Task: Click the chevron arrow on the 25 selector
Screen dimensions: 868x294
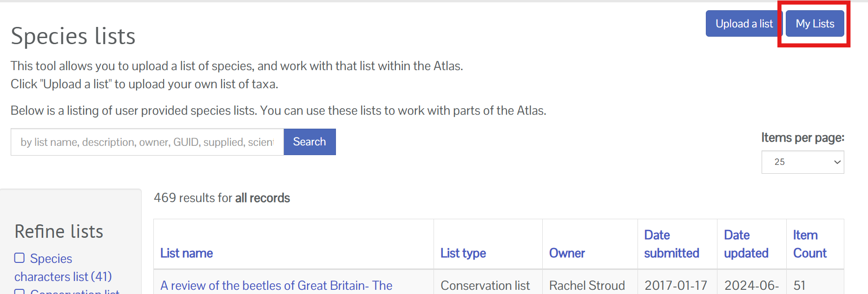Action: pyautogui.click(x=837, y=162)
